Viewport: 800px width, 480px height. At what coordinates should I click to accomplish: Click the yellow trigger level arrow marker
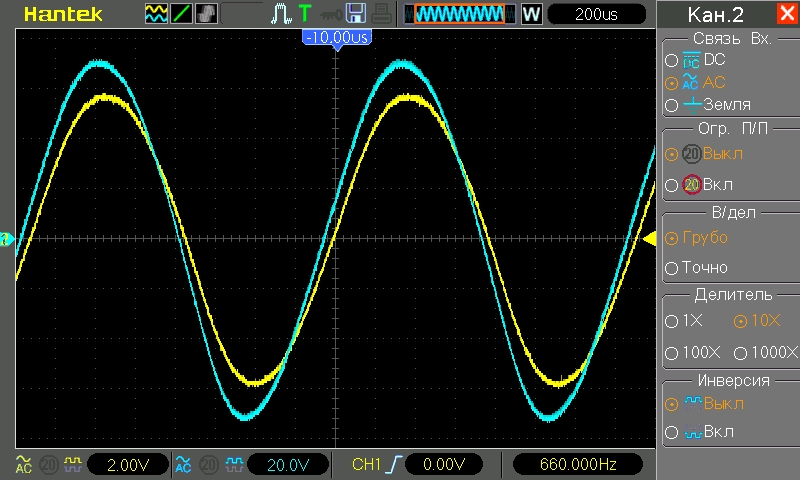pyautogui.click(x=649, y=238)
